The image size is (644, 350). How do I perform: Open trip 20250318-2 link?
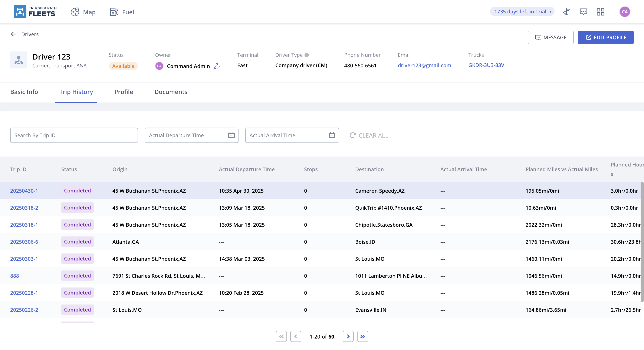pos(24,208)
